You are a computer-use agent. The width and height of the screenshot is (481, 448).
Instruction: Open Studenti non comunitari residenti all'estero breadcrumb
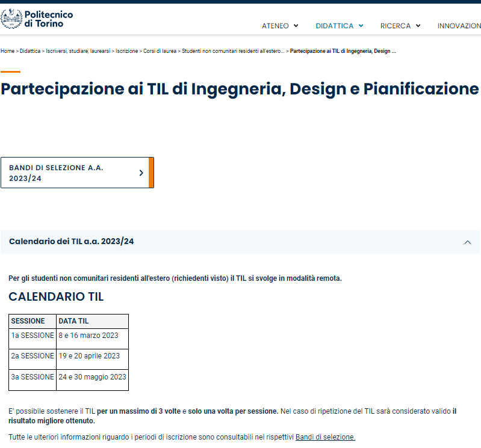pyautogui.click(x=233, y=51)
